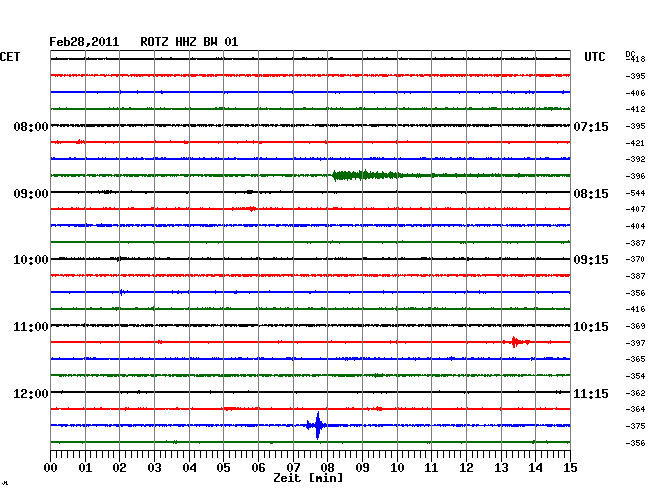Click the DC offset value -364
This screenshot has height=494, width=650.
635,409
